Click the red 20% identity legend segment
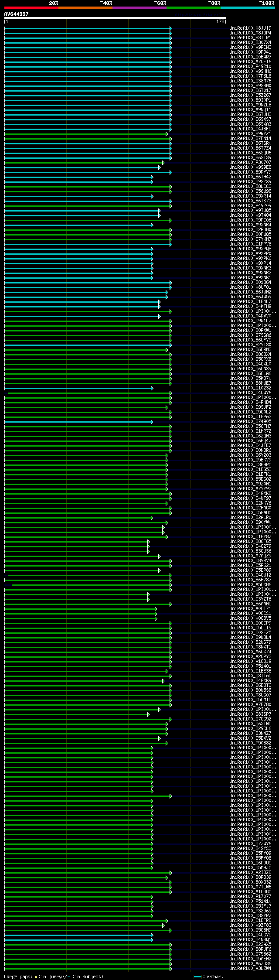 [31, 8]
